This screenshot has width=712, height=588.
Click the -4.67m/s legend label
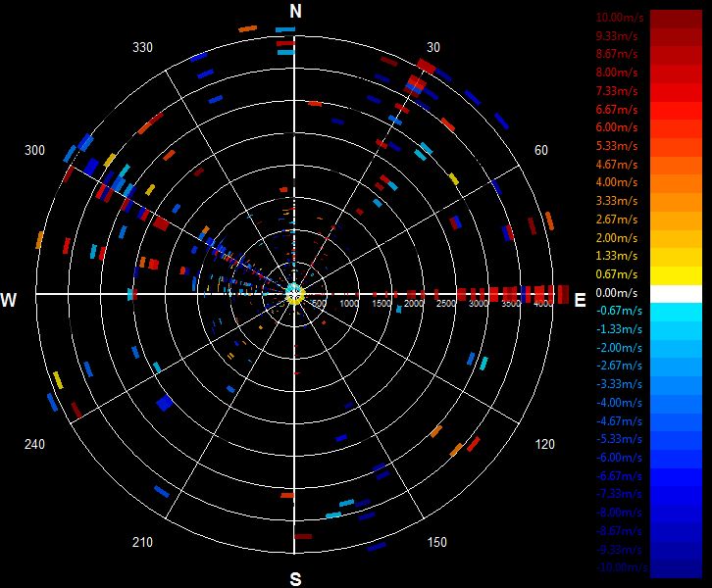pyautogui.click(x=619, y=421)
